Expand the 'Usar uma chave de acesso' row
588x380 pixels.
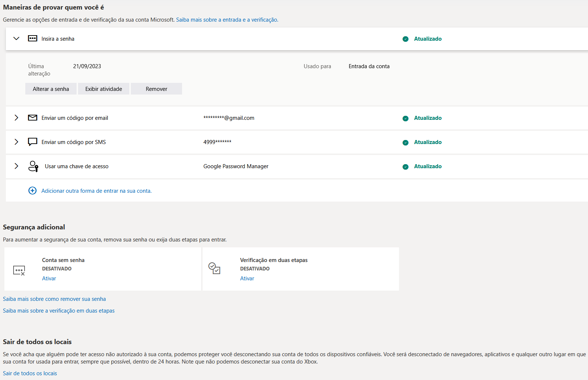(x=16, y=166)
